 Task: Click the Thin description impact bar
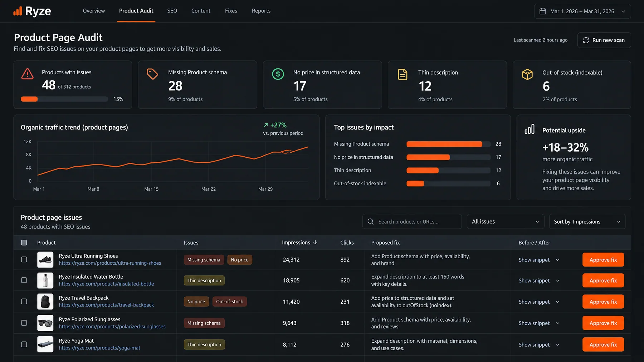click(x=448, y=170)
